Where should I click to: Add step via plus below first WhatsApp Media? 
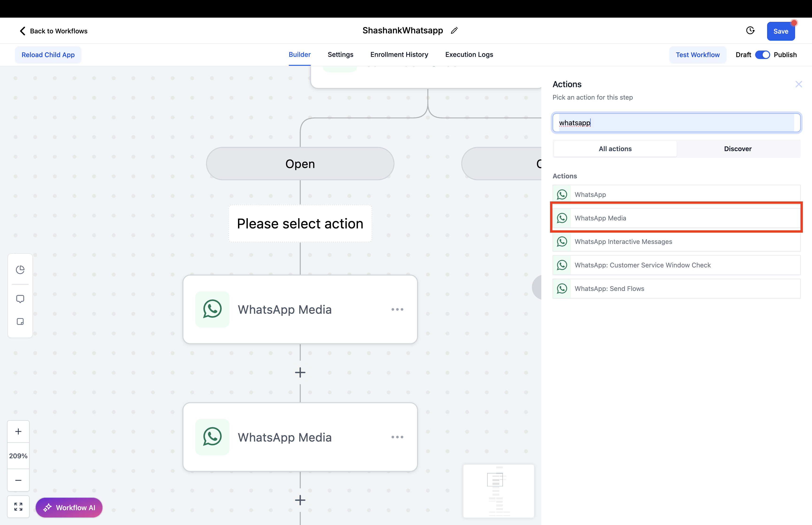coord(300,372)
